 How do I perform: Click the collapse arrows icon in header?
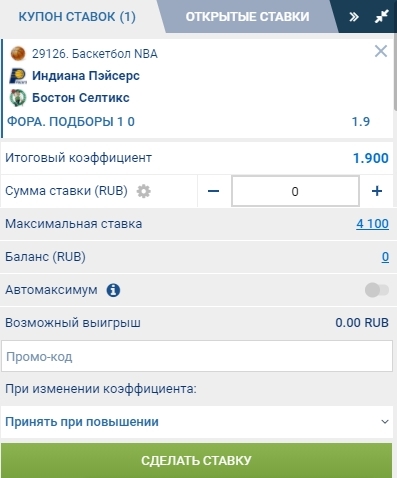[381, 16]
